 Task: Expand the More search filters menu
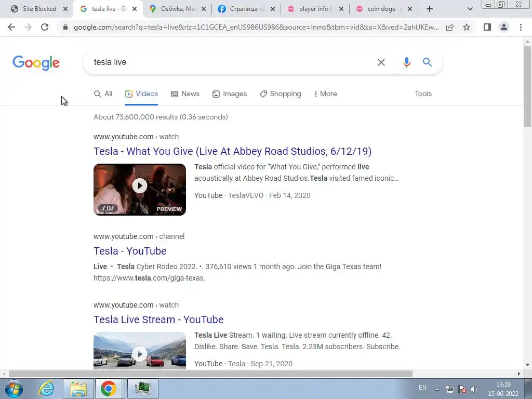[x=325, y=94]
